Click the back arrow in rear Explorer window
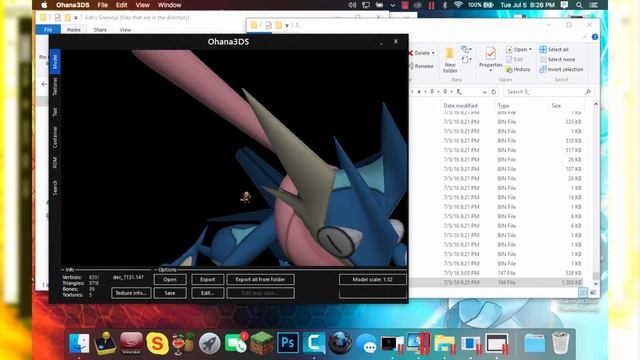This screenshot has width=640, height=360. tap(44, 84)
